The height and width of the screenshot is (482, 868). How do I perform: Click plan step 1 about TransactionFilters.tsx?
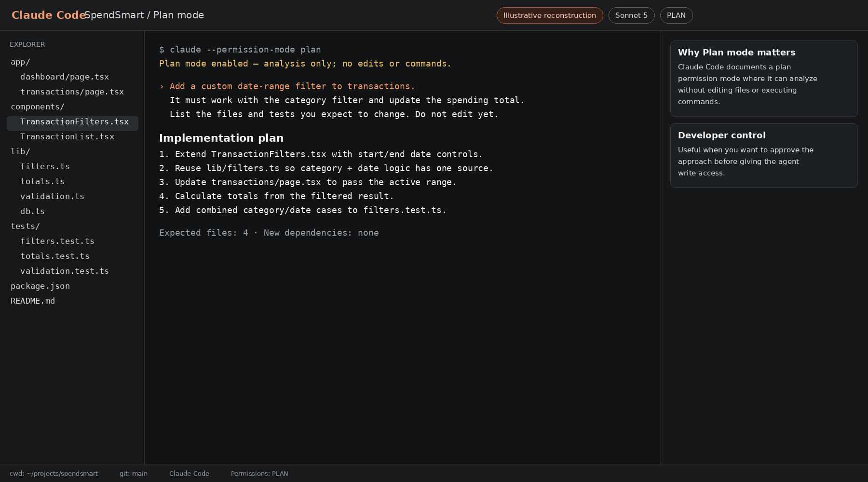pyautogui.click(x=321, y=154)
